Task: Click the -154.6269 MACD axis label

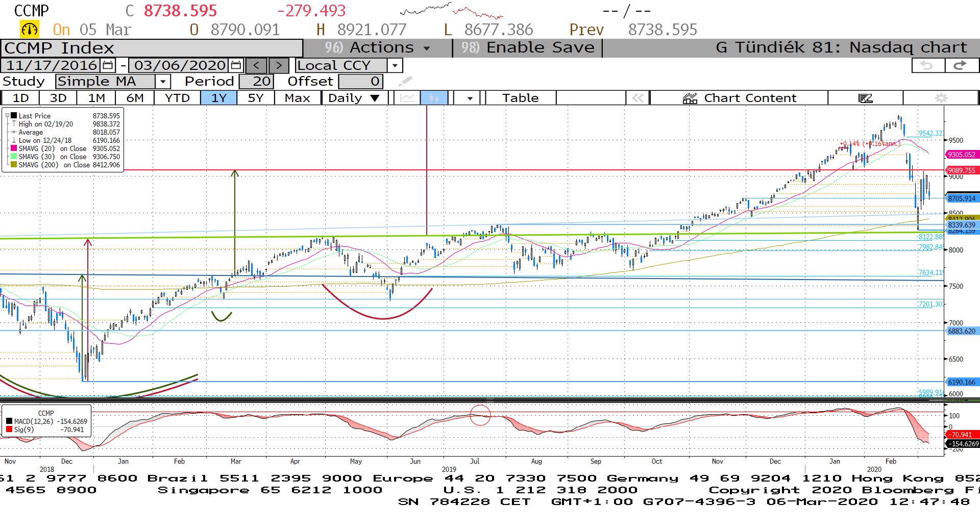Action: point(963,444)
